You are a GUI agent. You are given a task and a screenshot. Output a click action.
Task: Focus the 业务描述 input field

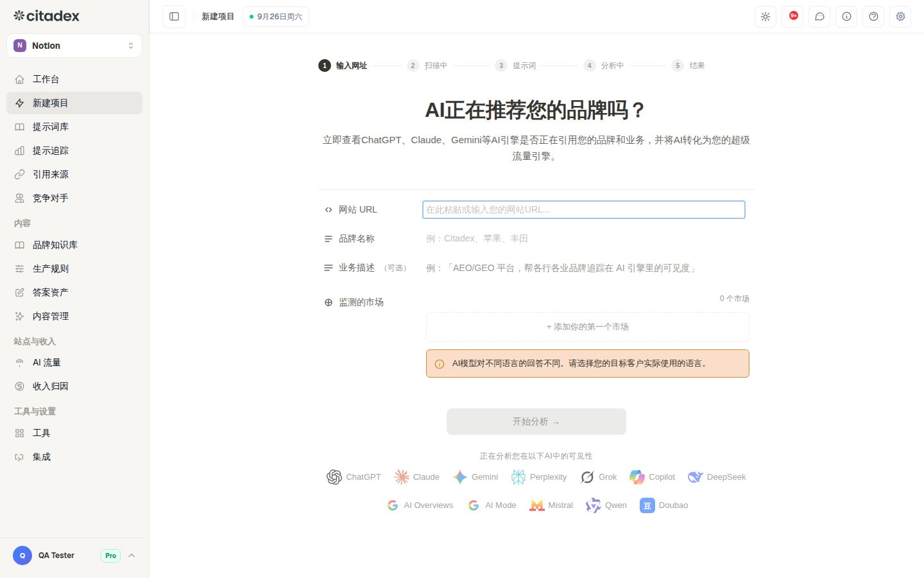(586, 268)
